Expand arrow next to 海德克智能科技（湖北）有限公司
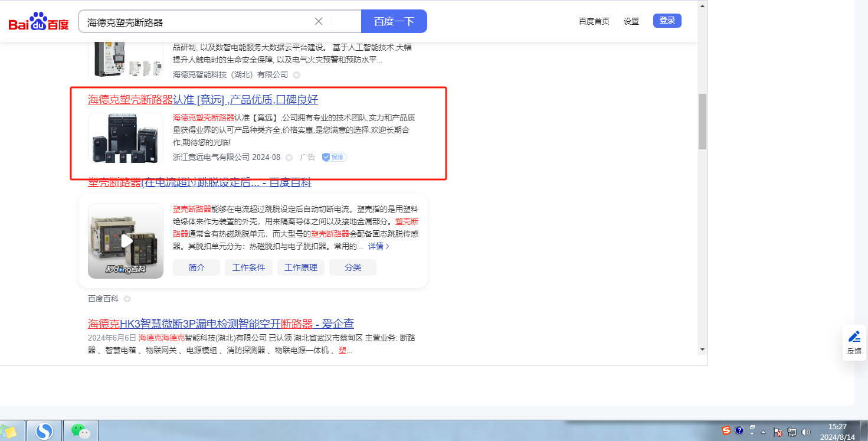 [x=297, y=75]
